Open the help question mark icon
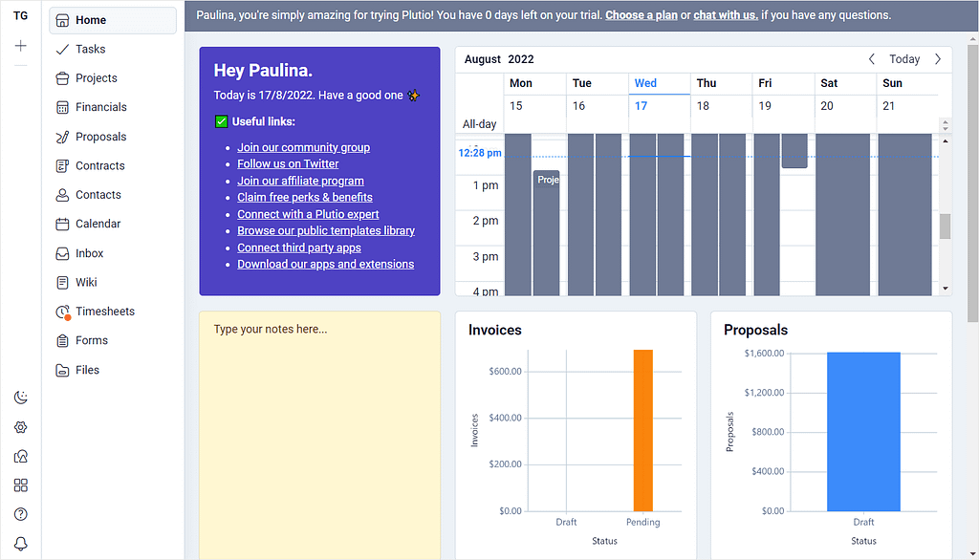979x560 pixels. 21,514
